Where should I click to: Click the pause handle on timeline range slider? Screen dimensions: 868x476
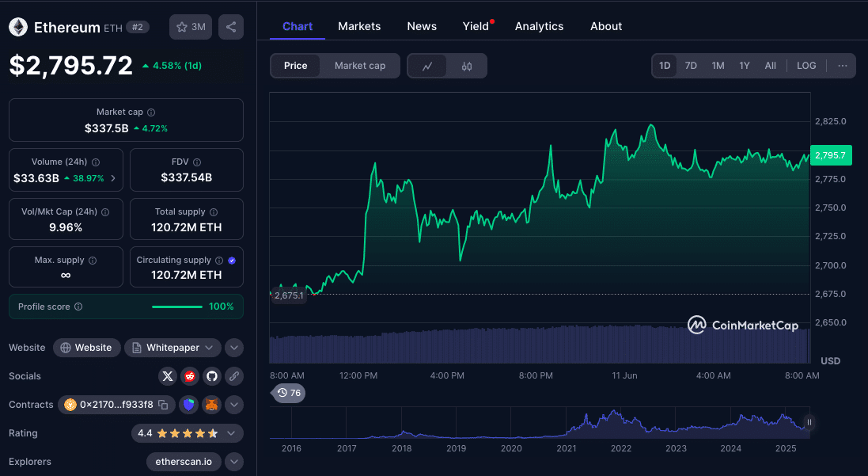click(x=809, y=422)
